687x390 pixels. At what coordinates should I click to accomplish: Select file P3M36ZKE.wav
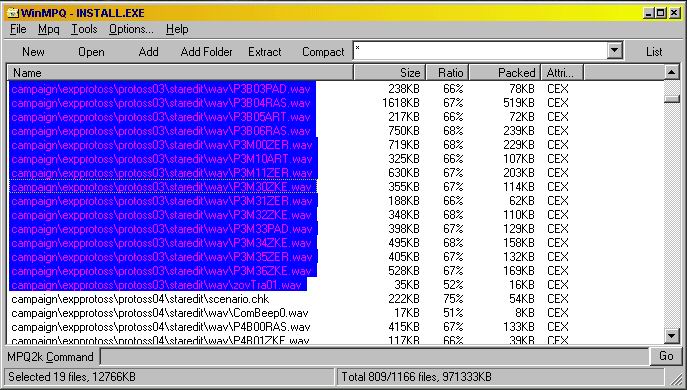pos(163,271)
